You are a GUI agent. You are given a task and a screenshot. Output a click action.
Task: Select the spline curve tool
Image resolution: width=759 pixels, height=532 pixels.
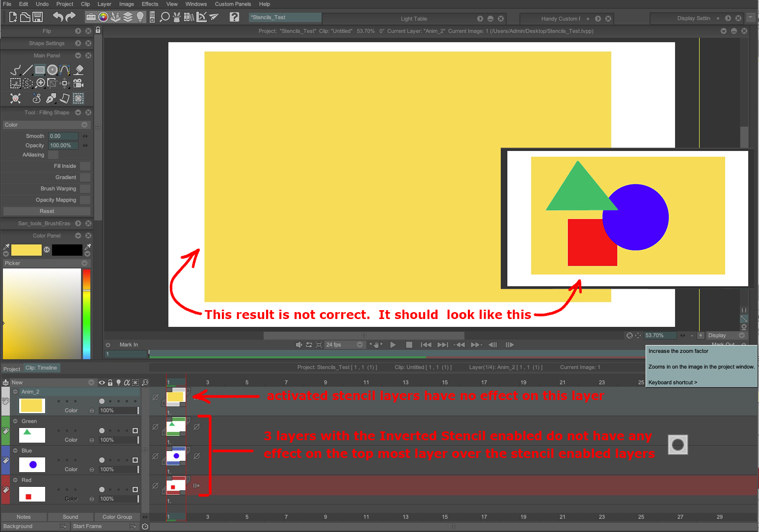pos(65,70)
